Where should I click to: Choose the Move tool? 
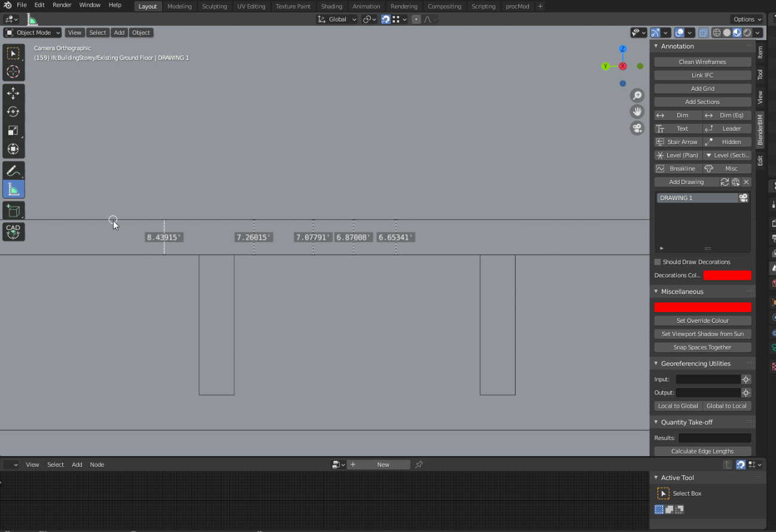(13, 93)
